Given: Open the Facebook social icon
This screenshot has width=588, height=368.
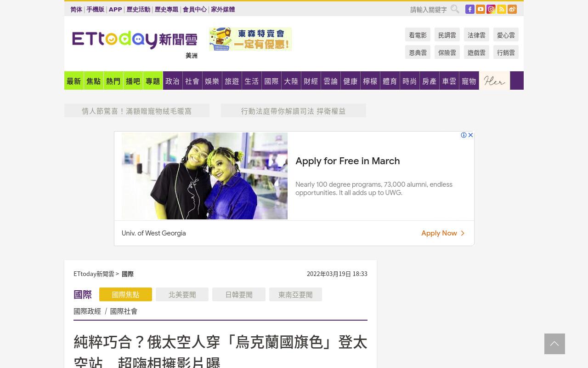Looking at the screenshot, I should [469, 9].
